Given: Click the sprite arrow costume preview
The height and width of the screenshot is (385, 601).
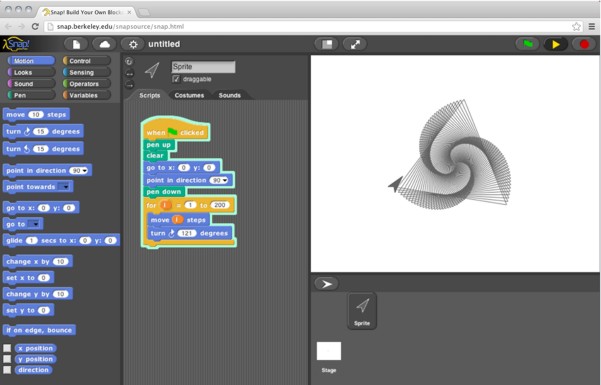Looking at the screenshot, I should 152,70.
